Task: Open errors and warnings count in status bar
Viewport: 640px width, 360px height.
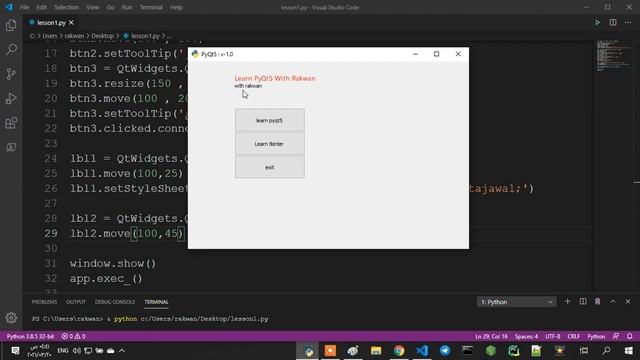Action: 73,336
